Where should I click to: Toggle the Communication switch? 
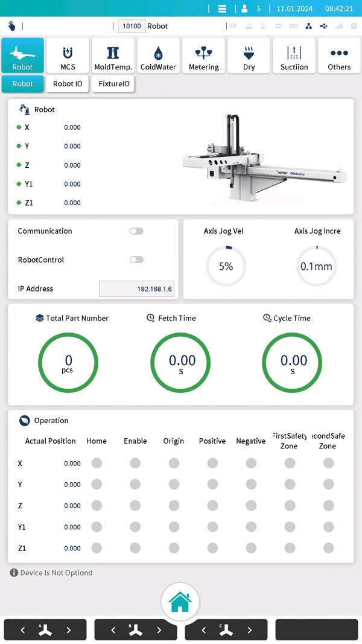[x=136, y=231]
